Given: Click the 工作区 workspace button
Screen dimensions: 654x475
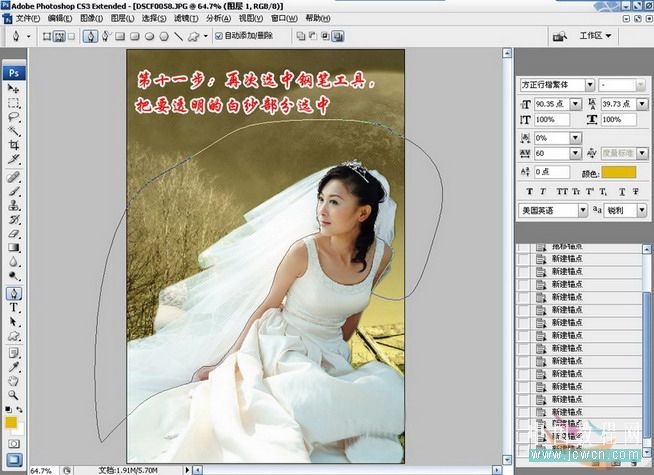Looking at the screenshot, I should point(596,36).
